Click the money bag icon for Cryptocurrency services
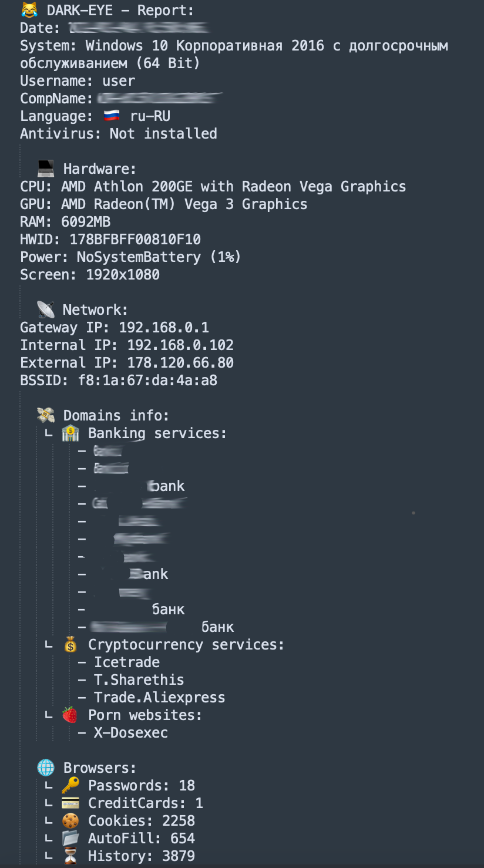Image resolution: width=484 pixels, height=868 pixels. pyautogui.click(x=70, y=645)
